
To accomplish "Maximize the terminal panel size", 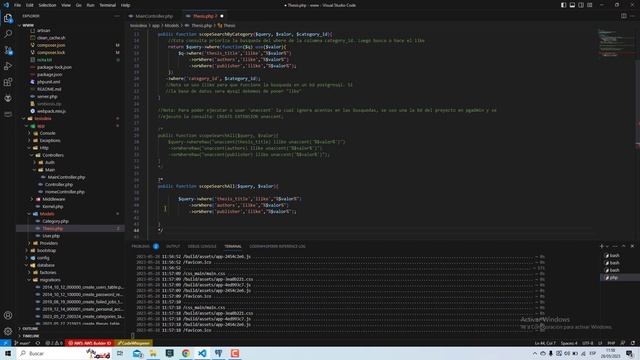I will [x=623, y=246].
